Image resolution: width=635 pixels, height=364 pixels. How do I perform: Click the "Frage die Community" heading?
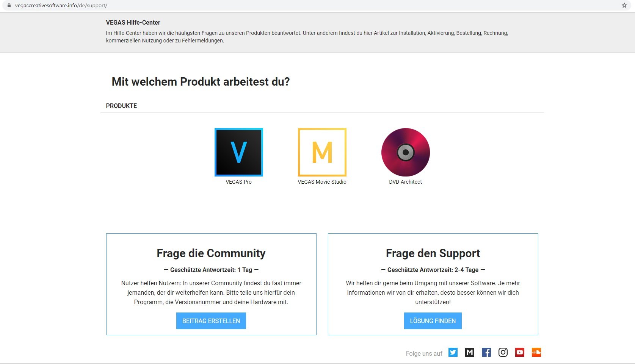[x=211, y=253]
